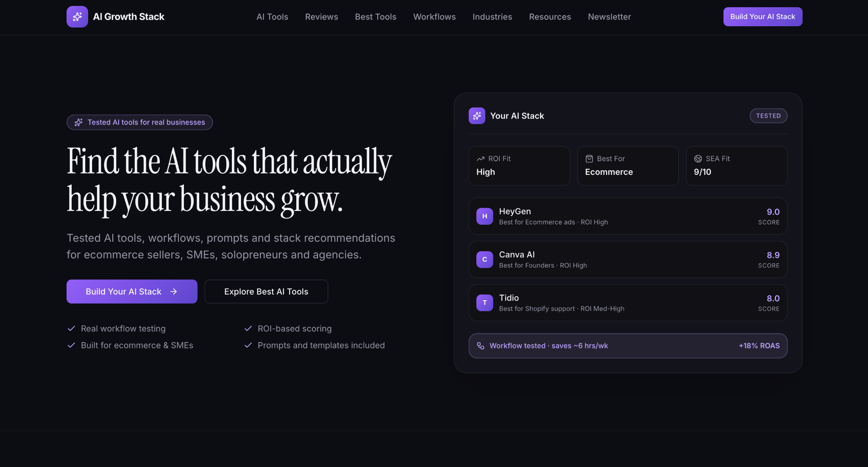Click the SEA Fit globe icon
868x467 pixels.
pyautogui.click(x=698, y=159)
